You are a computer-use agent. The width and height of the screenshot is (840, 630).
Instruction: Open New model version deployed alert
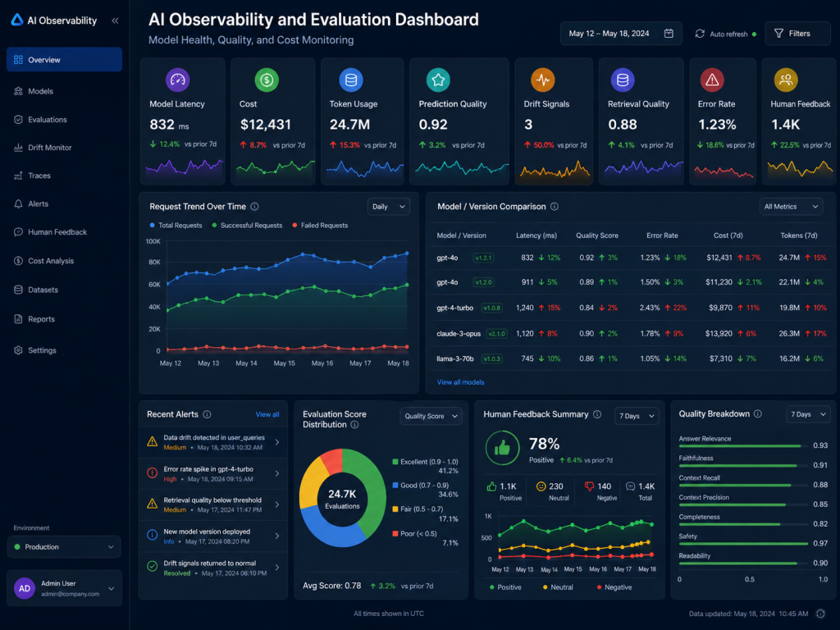213,536
